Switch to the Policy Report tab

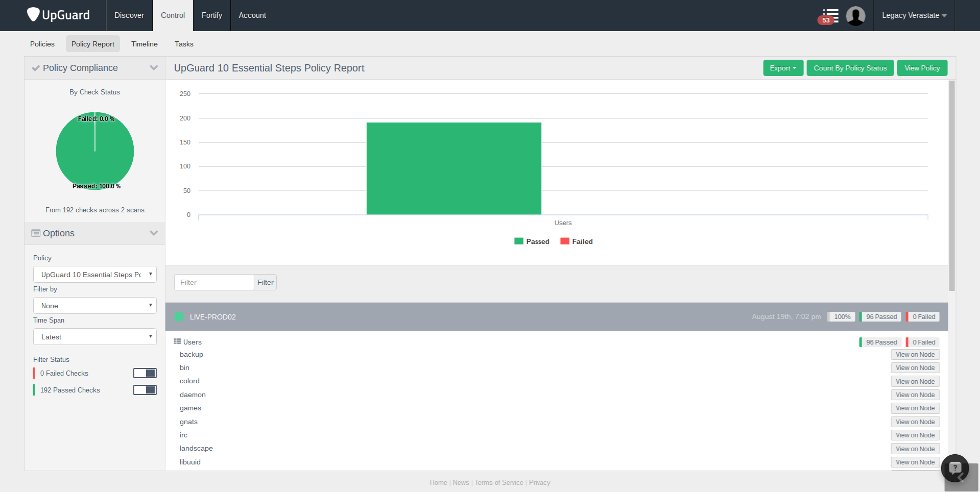[93, 44]
